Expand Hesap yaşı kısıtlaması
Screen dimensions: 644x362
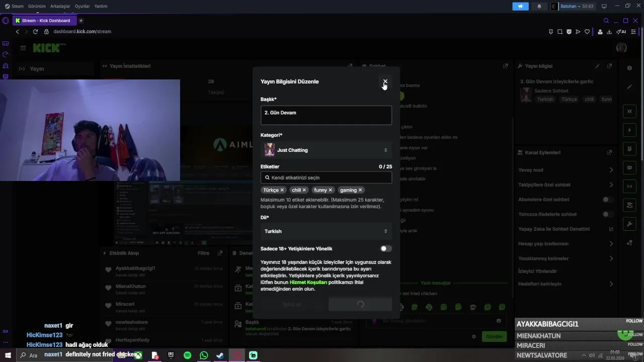(x=566, y=244)
